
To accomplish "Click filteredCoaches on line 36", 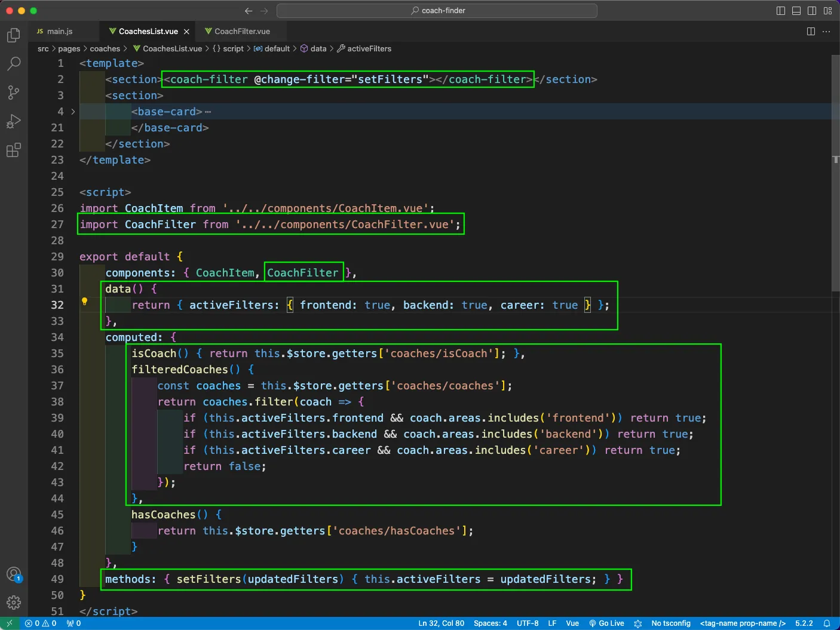I will pos(180,370).
